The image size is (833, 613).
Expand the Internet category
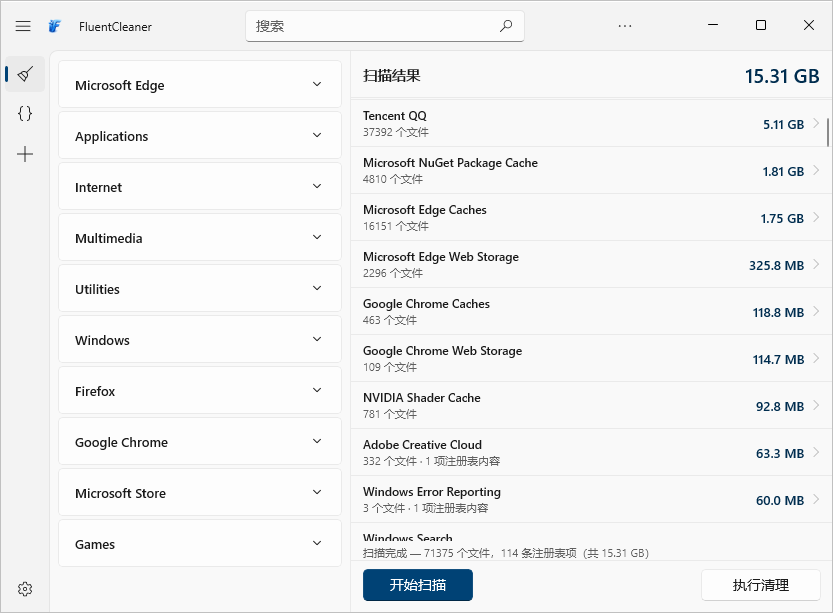(200, 186)
